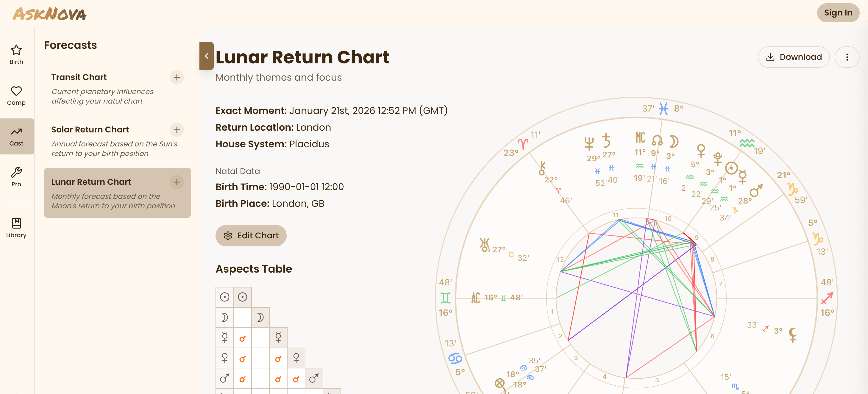Click the Moon header cell in aspects table
868x394 pixels.
260,317
